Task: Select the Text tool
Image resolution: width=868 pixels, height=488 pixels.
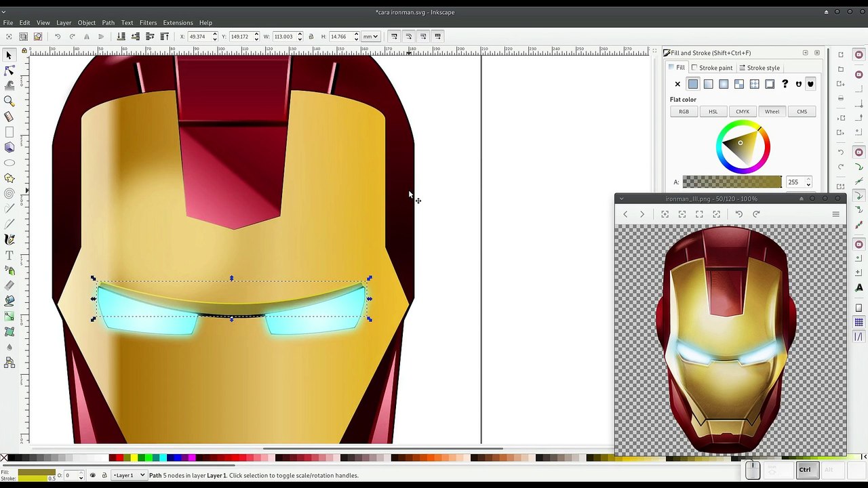Action: coord(9,255)
